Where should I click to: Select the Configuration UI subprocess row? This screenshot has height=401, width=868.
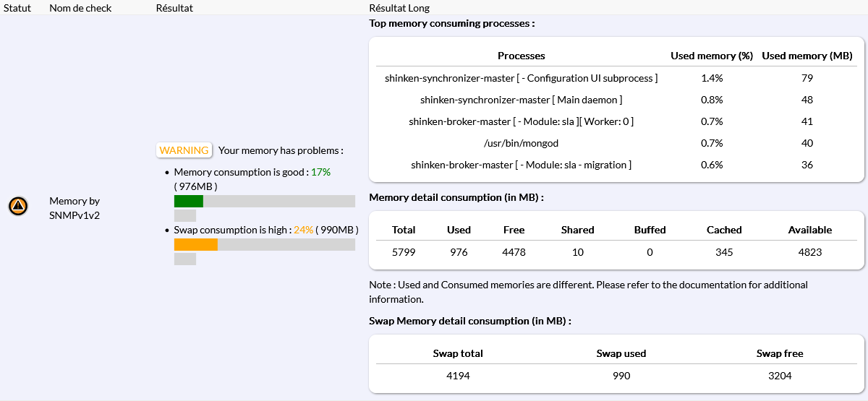tap(521, 78)
